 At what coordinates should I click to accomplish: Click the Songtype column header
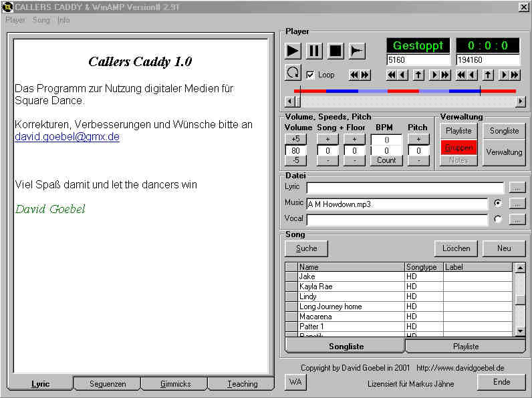click(424, 267)
